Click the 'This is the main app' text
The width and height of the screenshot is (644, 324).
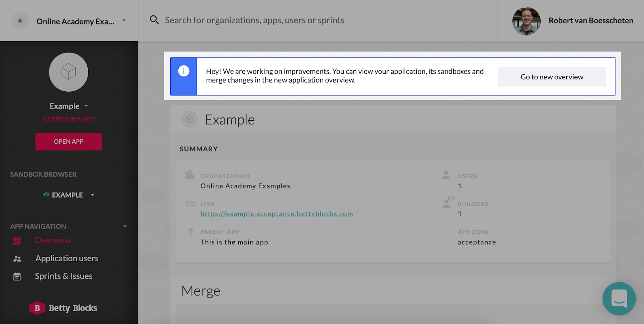(234, 242)
